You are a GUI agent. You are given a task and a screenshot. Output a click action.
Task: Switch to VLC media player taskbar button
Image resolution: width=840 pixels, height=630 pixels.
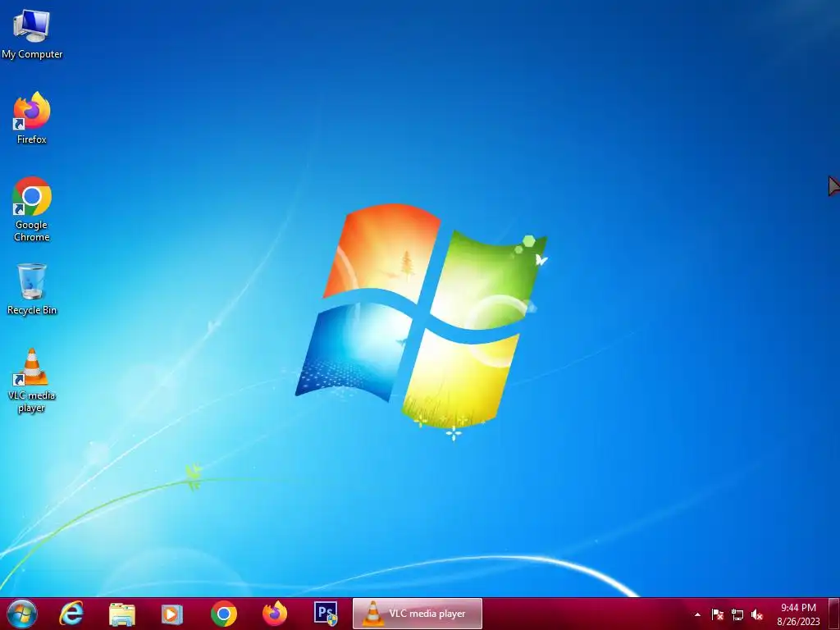click(418, 614)
